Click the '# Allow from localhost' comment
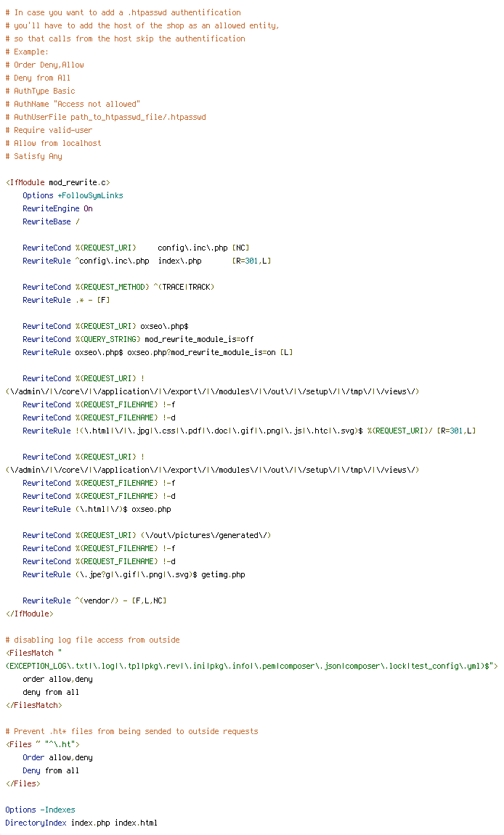The width and height of the screenshot is (504, 835). pyautogui.click(x=53, y=143)
